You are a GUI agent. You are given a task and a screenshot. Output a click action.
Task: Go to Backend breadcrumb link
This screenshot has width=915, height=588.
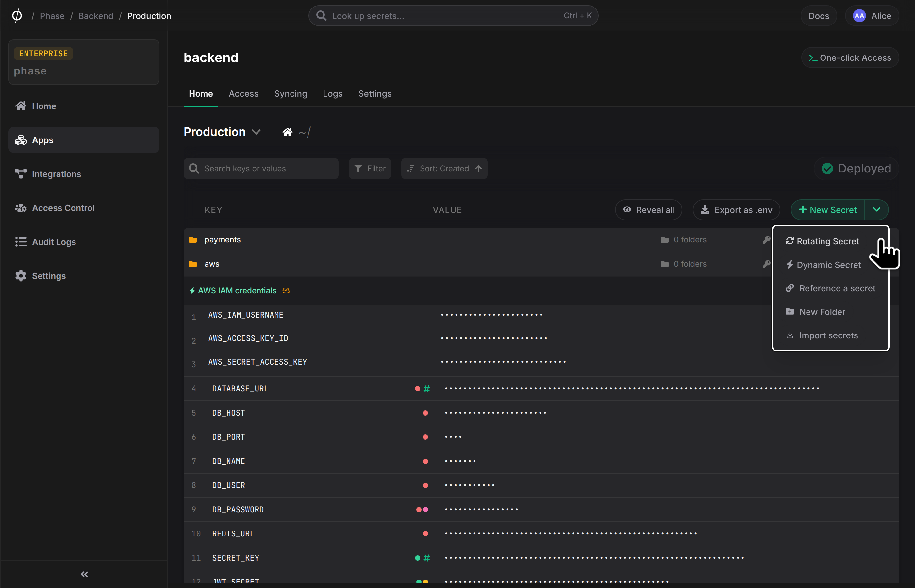pos(95,16)
